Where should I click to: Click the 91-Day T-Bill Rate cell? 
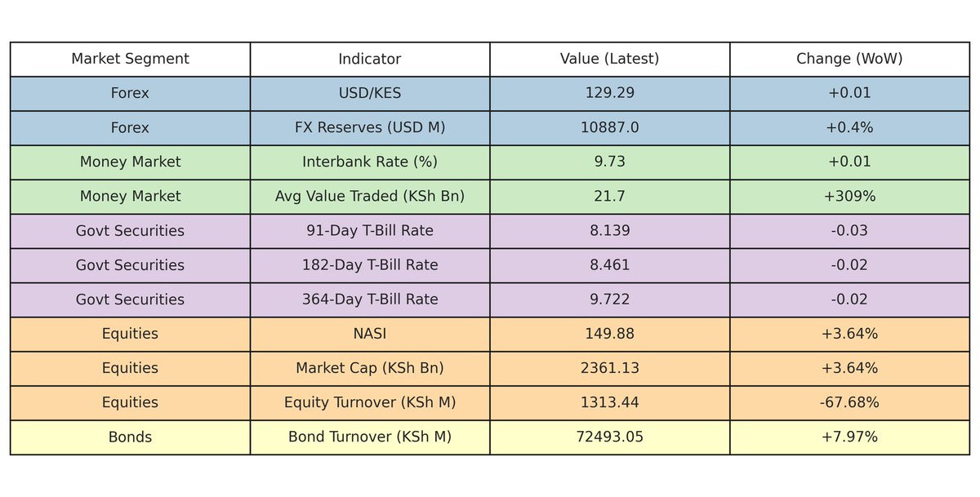[x=370, y=231]
